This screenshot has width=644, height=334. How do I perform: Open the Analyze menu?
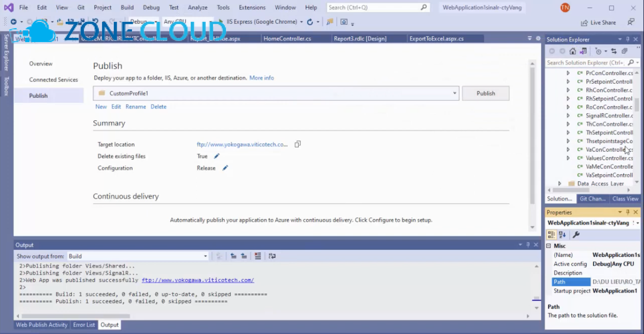(x=197, y=8)
